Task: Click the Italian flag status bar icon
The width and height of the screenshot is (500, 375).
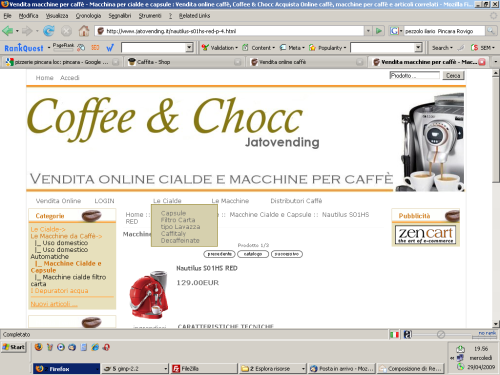Action: coord(394,334)
